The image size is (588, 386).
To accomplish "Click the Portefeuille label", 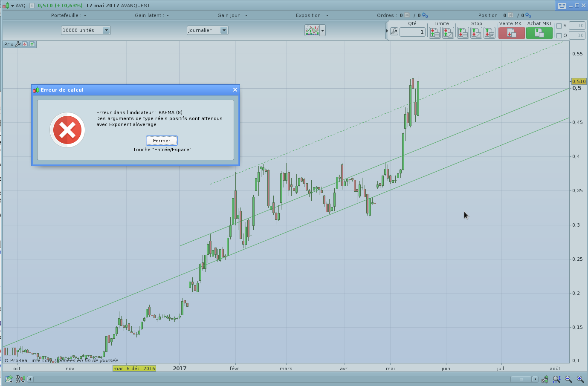I will click(66, 15).
